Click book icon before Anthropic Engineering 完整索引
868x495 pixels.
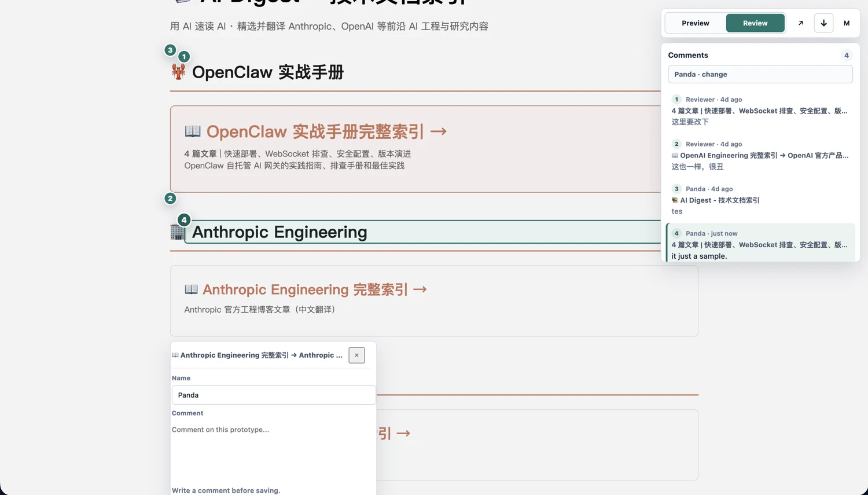point(191,289)
